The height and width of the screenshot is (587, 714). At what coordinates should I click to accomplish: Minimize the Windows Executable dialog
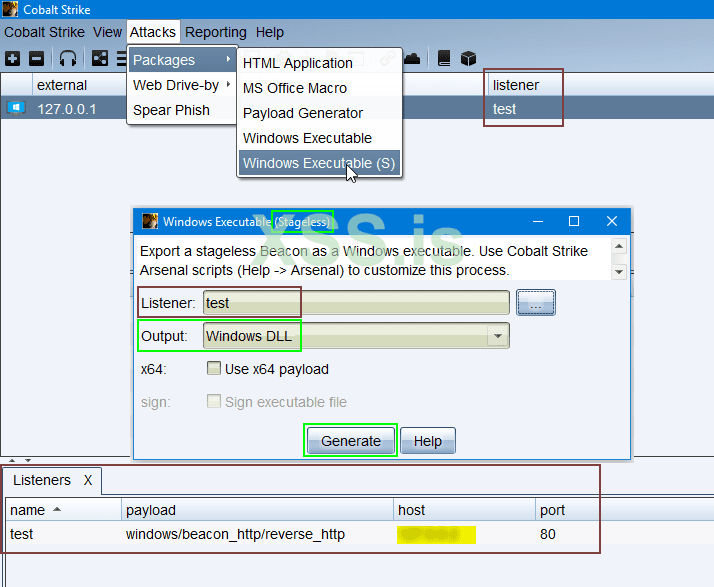(538, 221)
